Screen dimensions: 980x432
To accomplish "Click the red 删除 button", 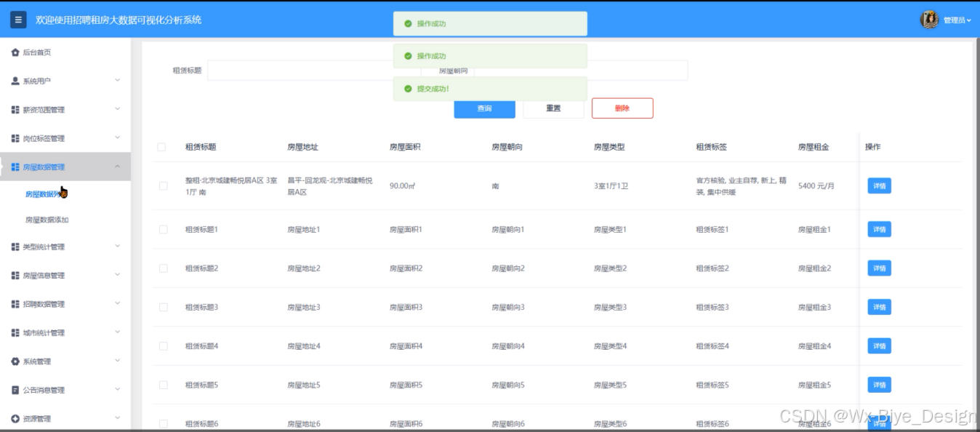I will click(x=622, y=108).
